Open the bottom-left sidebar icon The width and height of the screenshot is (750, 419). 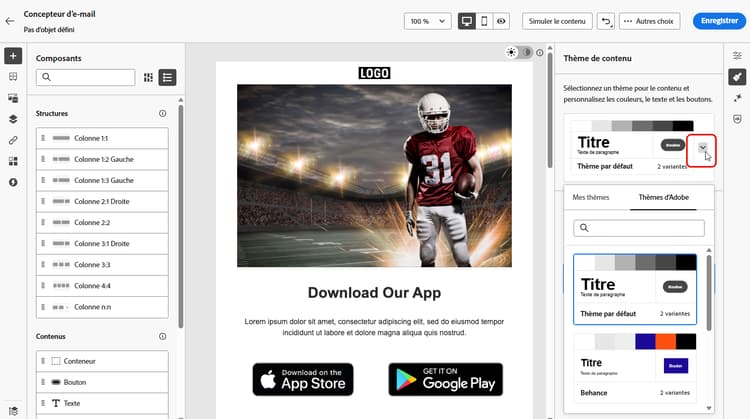pos(13,411)
